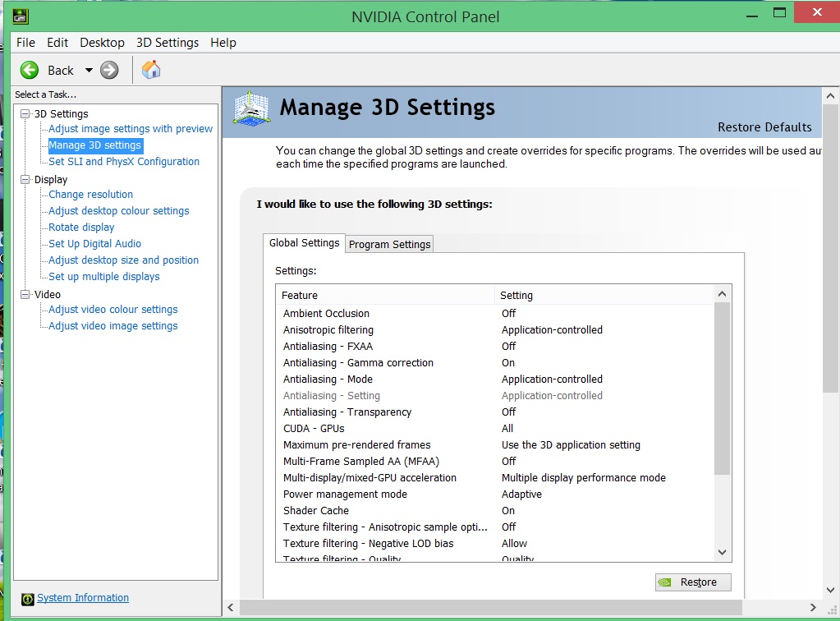Open the Desktop menu

102,43
